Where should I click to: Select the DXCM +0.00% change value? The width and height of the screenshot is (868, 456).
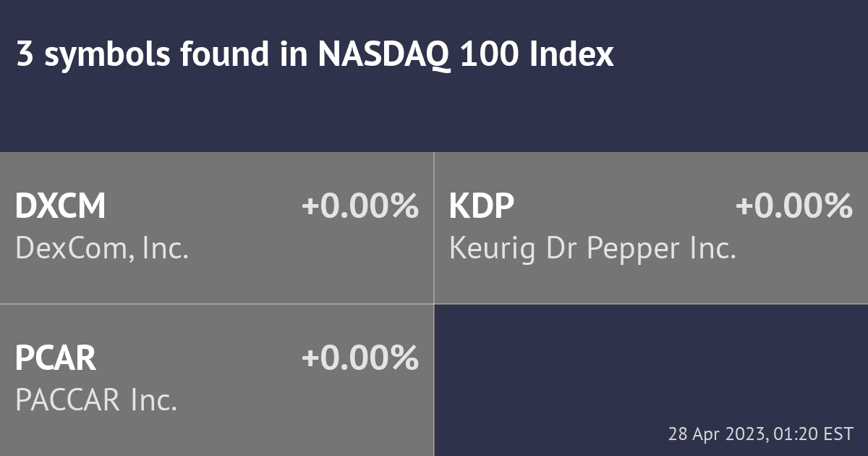coord(360,207)
